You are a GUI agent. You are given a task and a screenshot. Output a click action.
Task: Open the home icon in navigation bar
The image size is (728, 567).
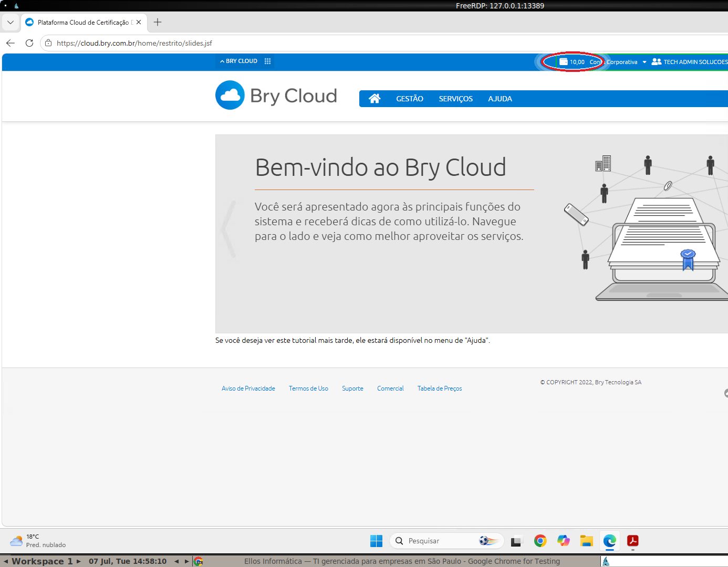375,98
